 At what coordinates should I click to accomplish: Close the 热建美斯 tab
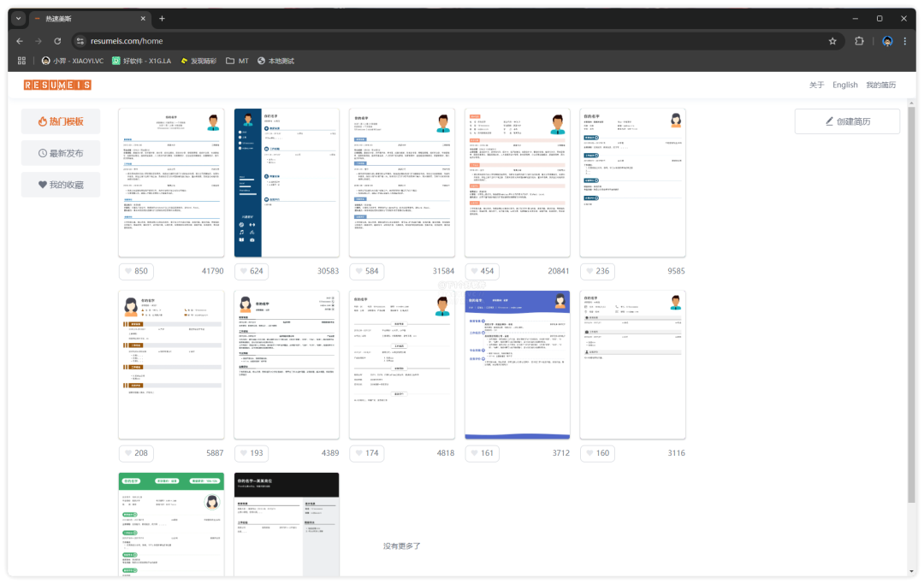tap(143, 19)
